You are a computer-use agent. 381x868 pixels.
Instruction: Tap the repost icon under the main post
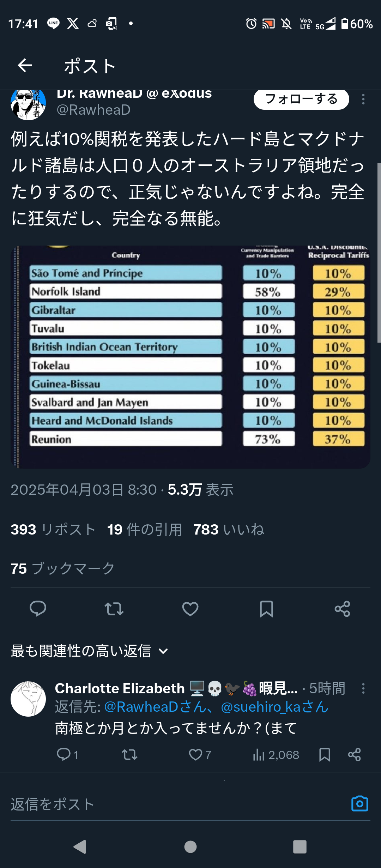[x=114, y=609]
